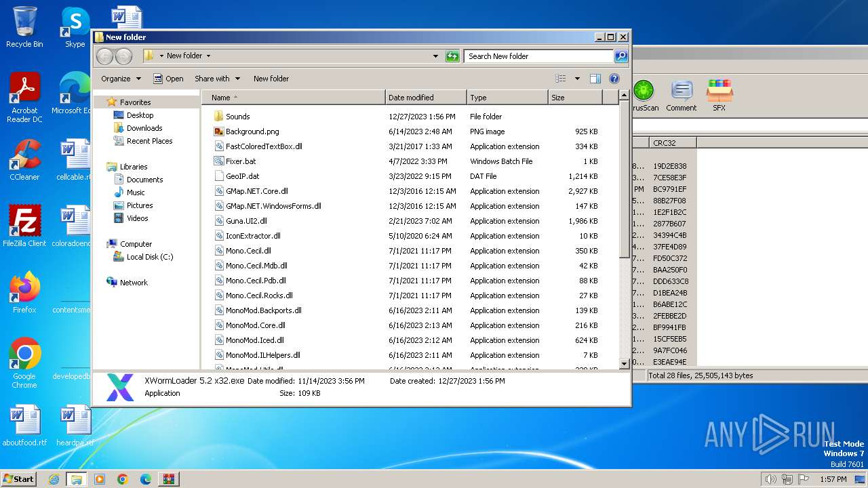Image resolution: width=868 pixels, height=488 pixels.
Task: Click the Explorer back navigation arrow
Action: tap(104, 56)
